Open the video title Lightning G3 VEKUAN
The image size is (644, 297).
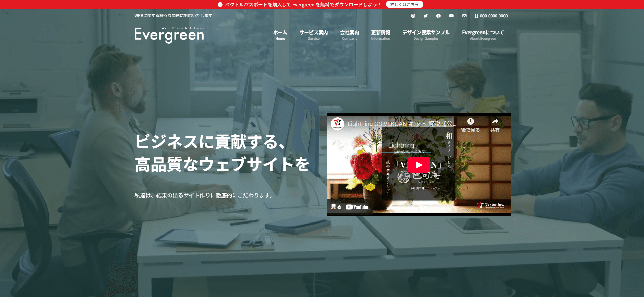(x=402, y=124)
